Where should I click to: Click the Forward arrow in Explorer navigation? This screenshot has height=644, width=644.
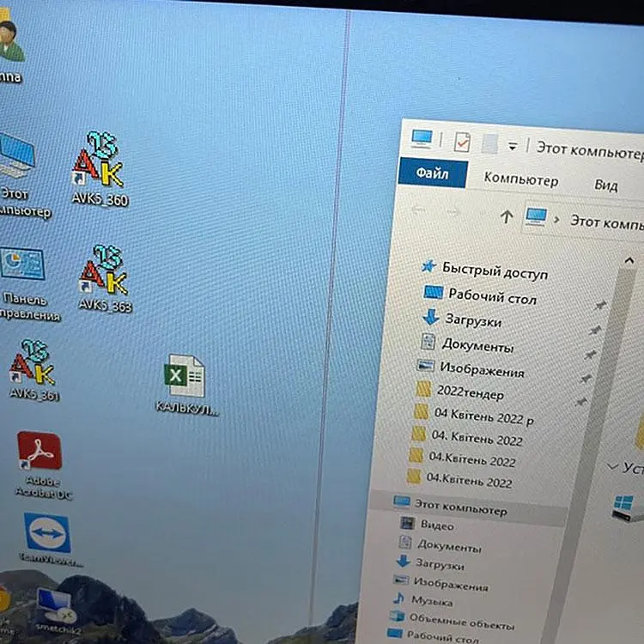click(453, 212)
